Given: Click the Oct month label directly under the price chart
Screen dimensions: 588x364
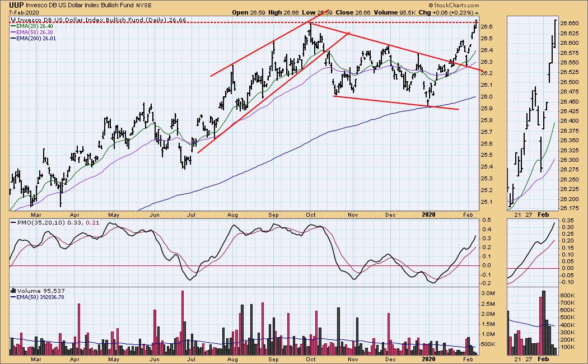Looking at the screenshot, I should tap(311, 215).
